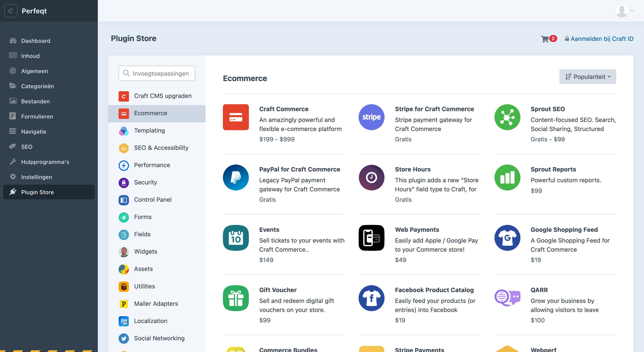Screen dimensions: 644x352
Task: Select the Performance category label
Action: tap(152, 165)
